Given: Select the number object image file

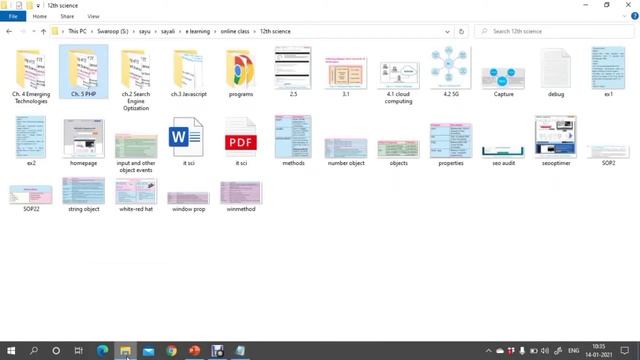Looking at the screenshot, I should (346, 152).
